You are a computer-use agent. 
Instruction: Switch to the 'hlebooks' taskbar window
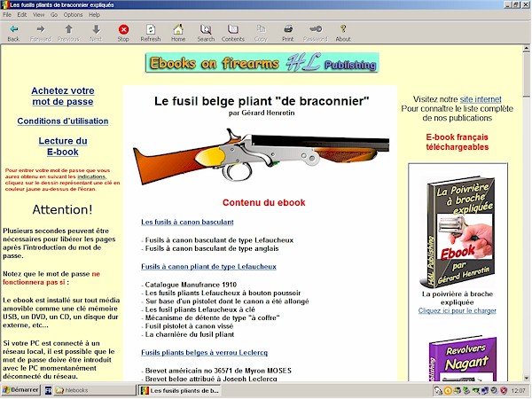point(94,390)
